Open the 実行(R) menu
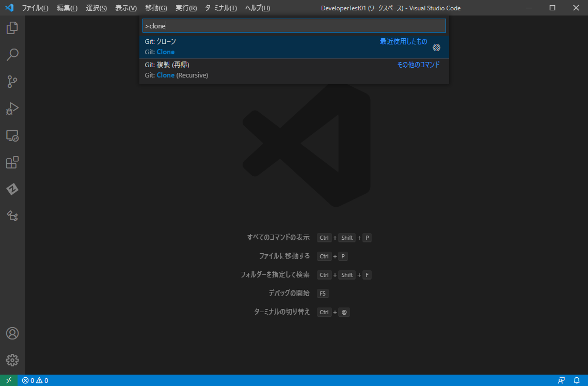Image resolution: width=588 pixels, height=386 pixels. pyautogui.click(x=186, y=8)
